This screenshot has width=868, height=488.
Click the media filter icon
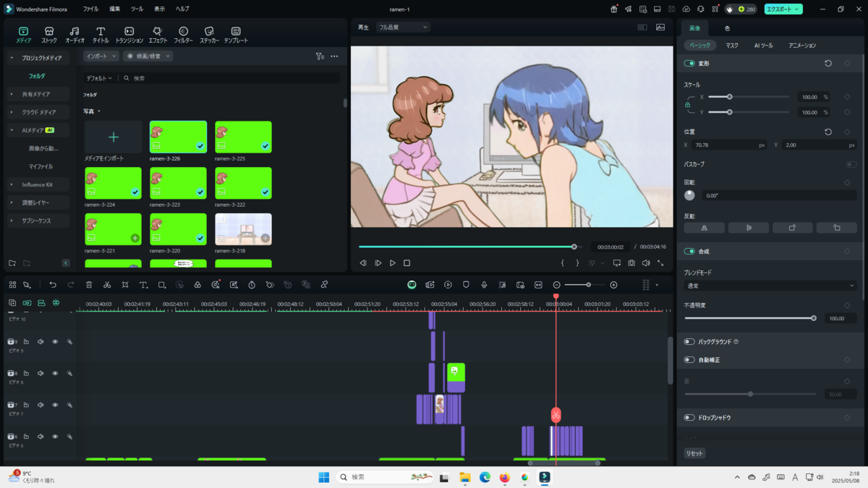point(320,56)
